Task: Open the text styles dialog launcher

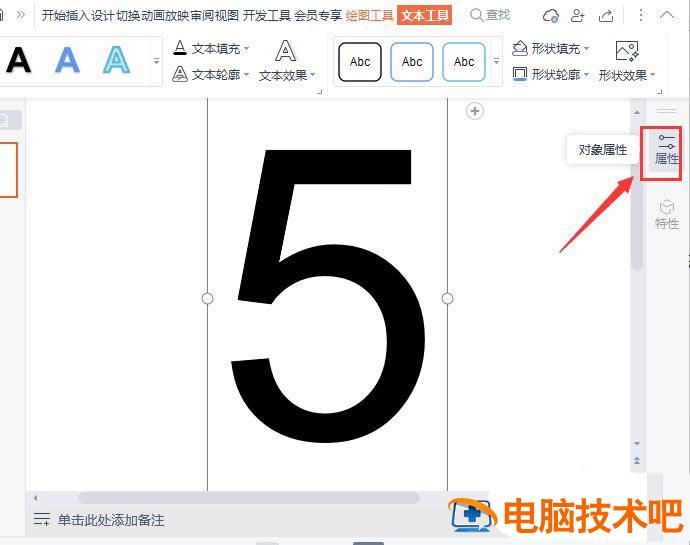Action: coord(320,92)
